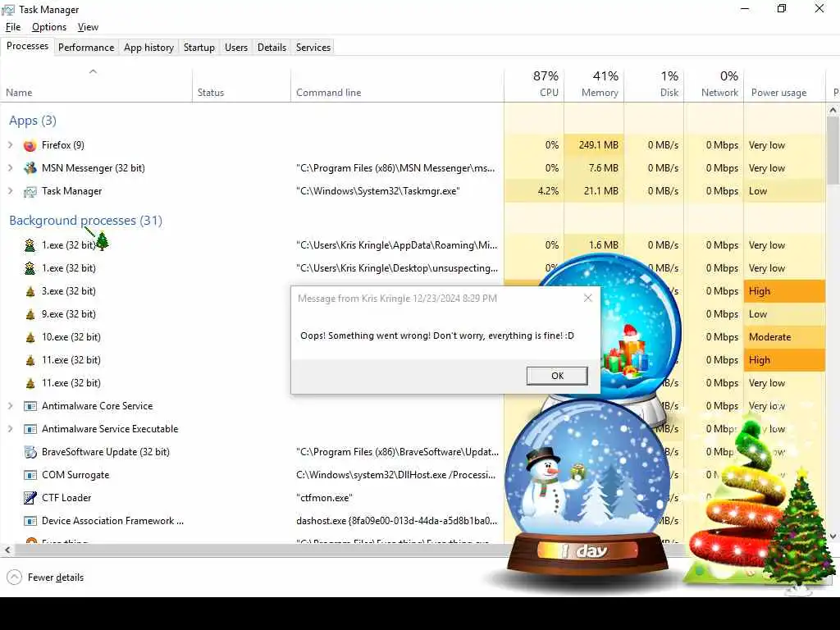Click the 3.exe process icon
This screenshot has width=840, height=630.
click(x=30, y=291)
